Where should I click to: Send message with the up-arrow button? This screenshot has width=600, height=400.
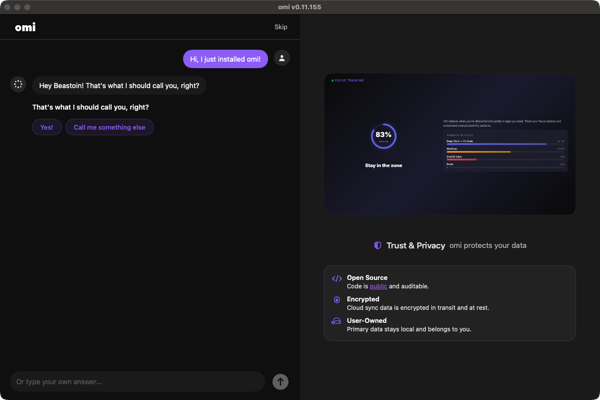point(280,382)
